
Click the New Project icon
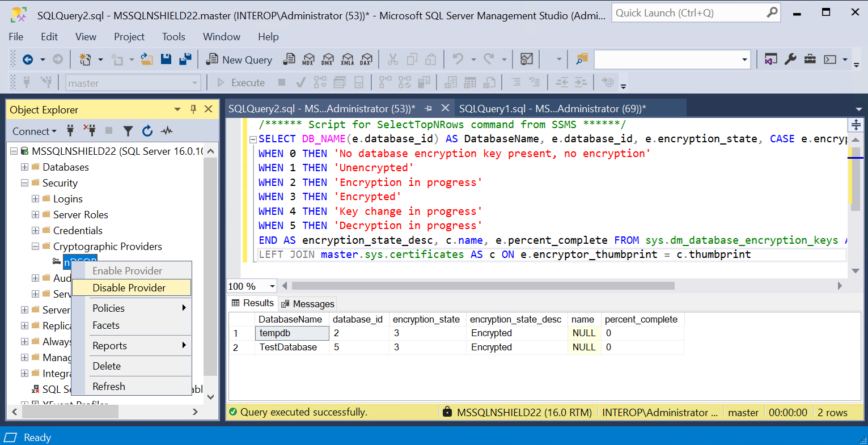[x=85, y=60]
